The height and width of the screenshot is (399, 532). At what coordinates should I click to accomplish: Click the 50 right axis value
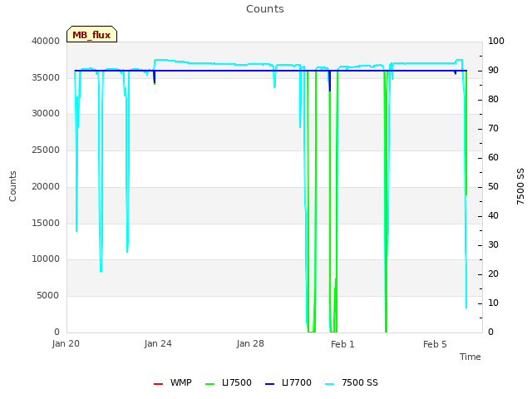493,186
